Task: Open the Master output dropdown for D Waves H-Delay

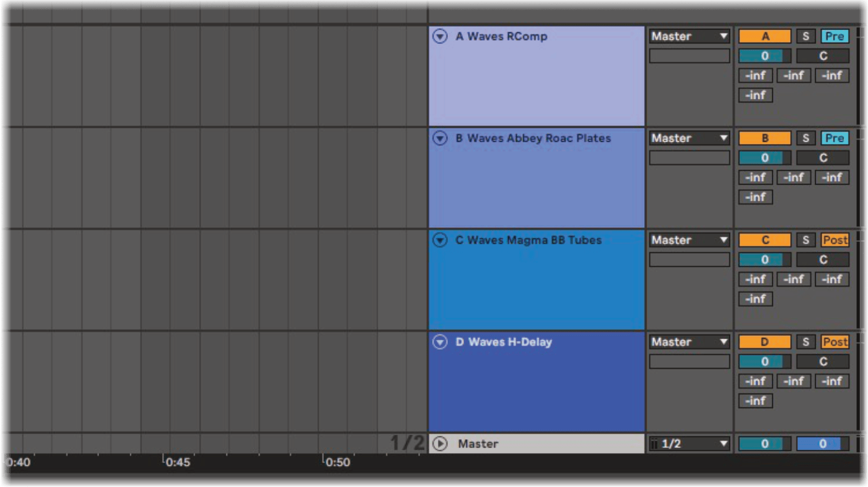Action: [x=689, y=341]
